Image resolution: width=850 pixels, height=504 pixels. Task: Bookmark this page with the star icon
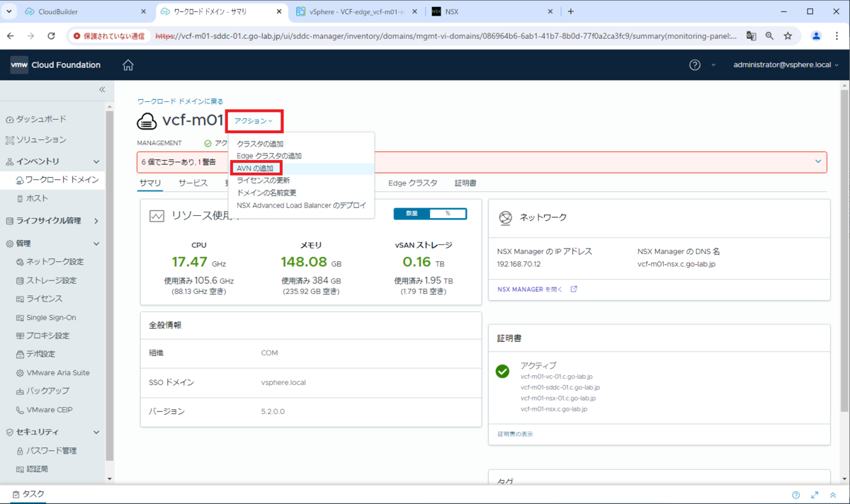point(788,35)
